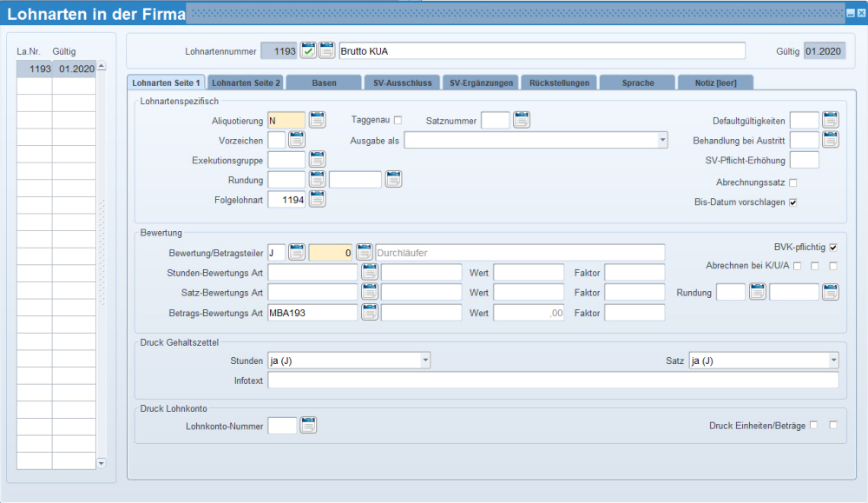868x503 pixels.
Task: Click the green checkmark icon beside Lohnartennummer
Action: tap(308, 50)
